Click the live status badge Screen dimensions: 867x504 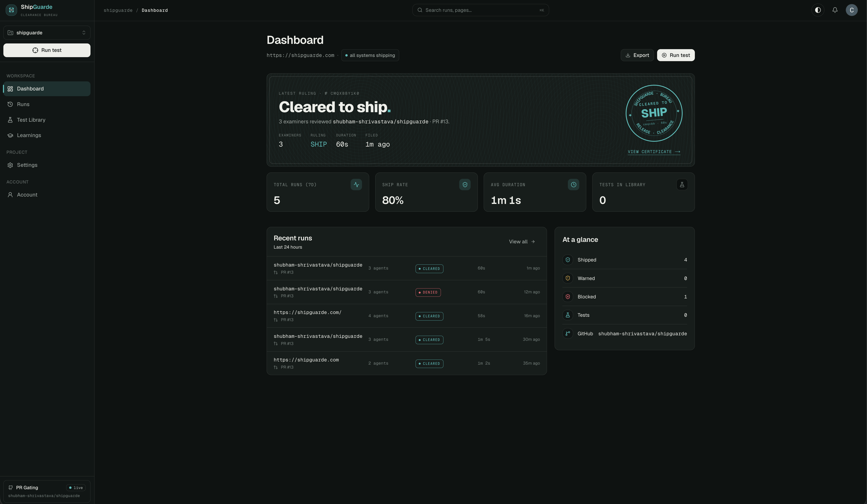pos(76,488)
